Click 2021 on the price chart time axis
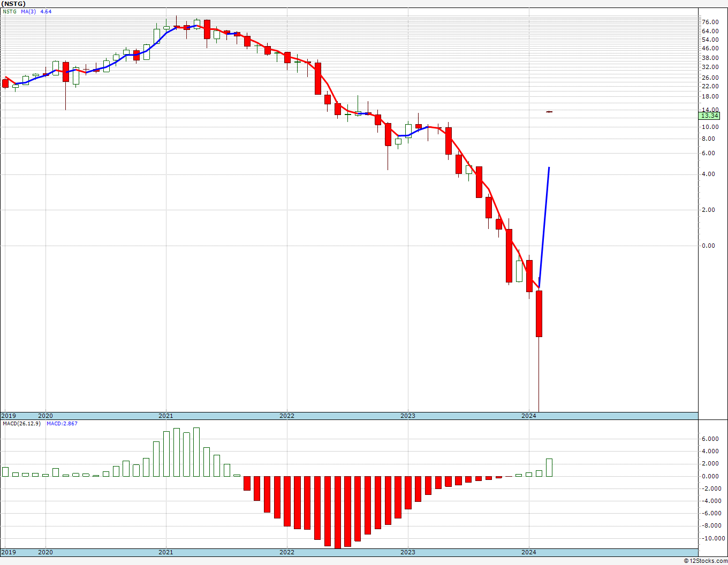728x565 pixels. (x=166, y=416)
